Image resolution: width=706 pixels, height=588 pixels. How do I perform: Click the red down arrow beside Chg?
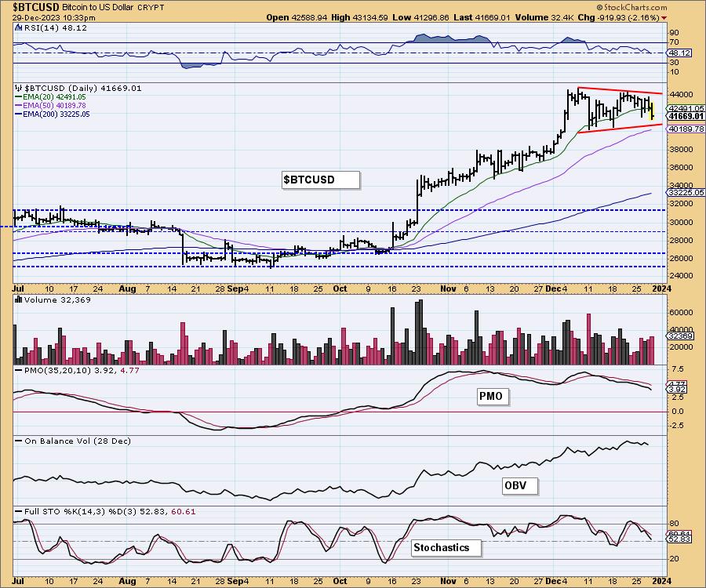664,17
